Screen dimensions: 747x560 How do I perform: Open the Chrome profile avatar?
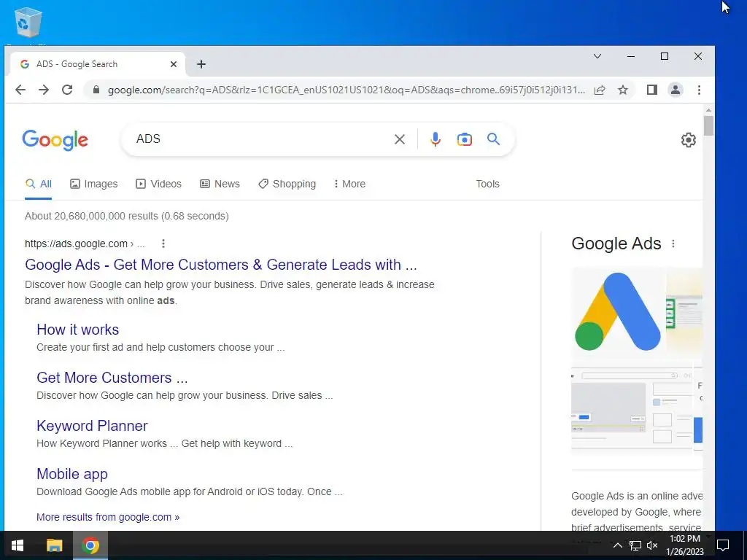click(x=675, y=90)
